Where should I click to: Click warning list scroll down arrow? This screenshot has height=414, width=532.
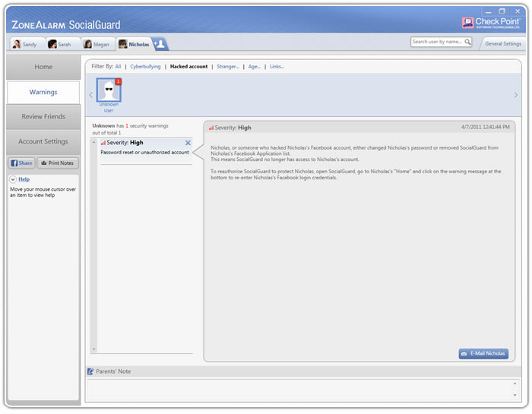click(x=94, y=349)
